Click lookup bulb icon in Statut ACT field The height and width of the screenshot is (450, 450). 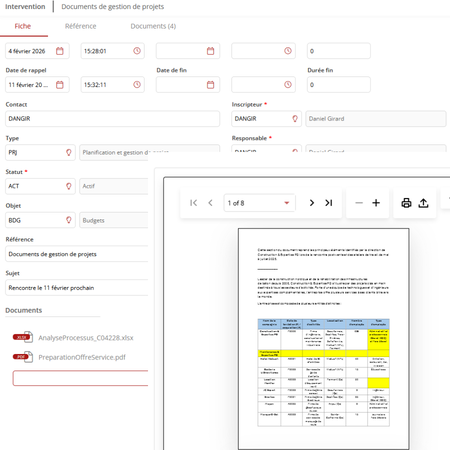click(69, 186)
